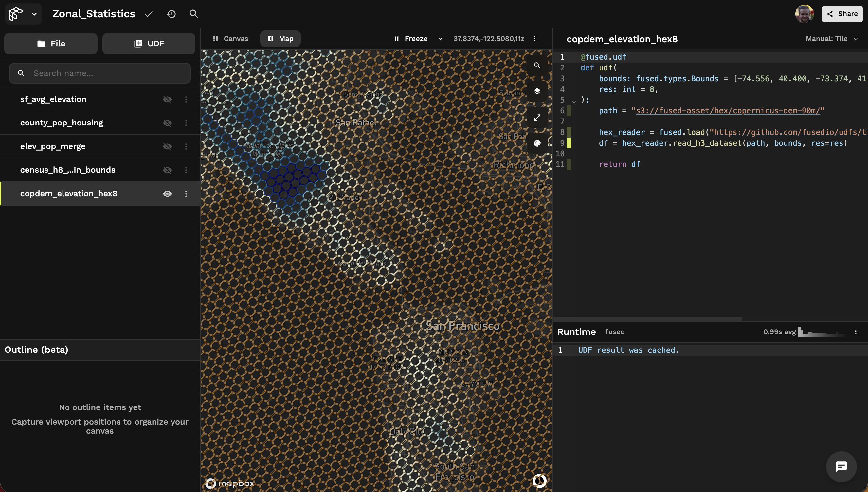Click the code editor horizontal scrollbar
The image size is (868, 492).
647,319
